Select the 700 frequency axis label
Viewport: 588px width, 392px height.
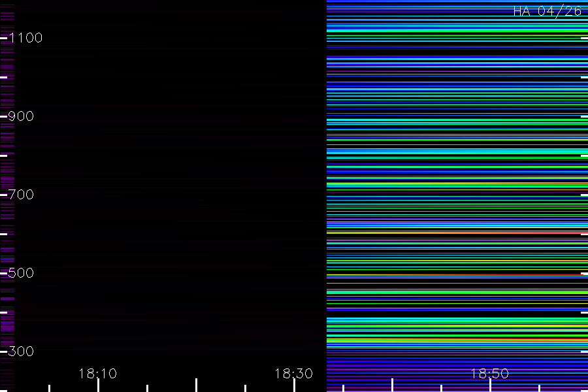(21, 194)
